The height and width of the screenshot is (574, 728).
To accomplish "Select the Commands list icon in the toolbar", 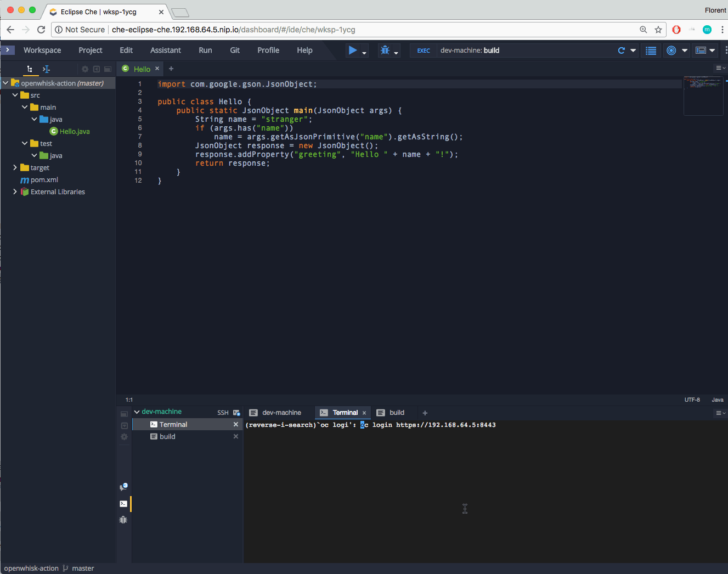I will pyautogui.click(x=651, y=50).
